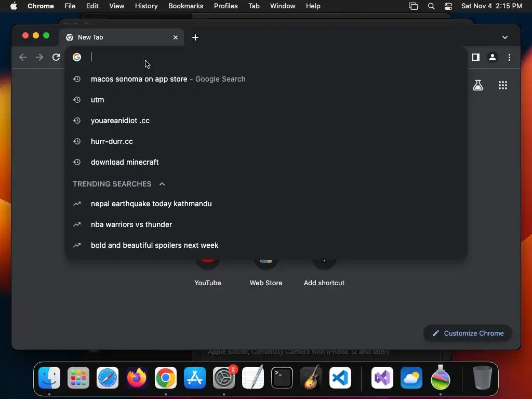Select 'bold and beautiful spoilers next week'
Screen dimensions: 532x399
266,245
